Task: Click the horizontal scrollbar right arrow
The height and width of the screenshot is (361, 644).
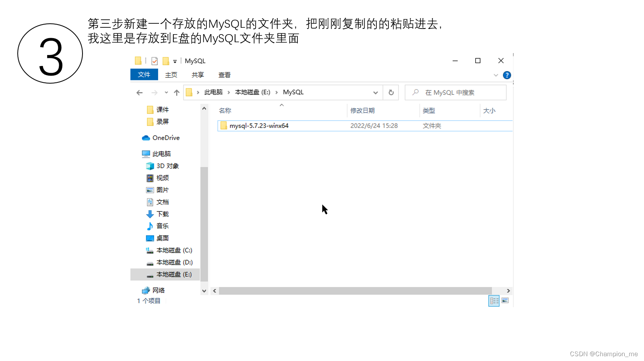Action: [508, 291]
